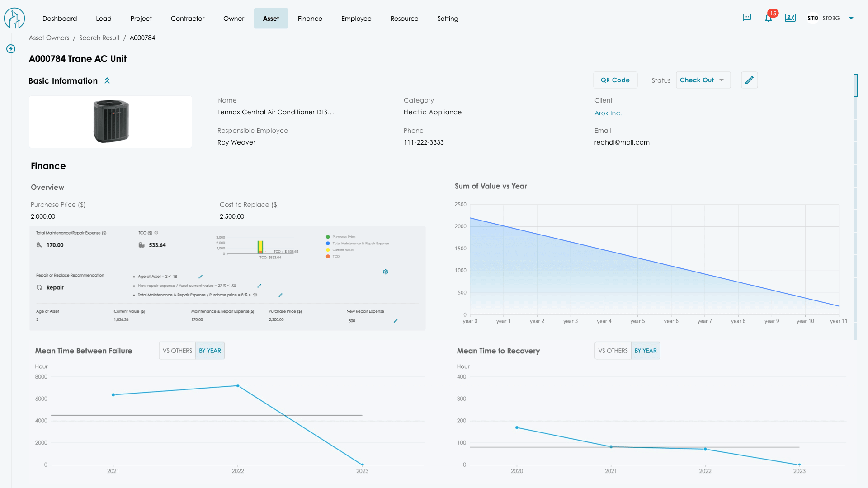Edit the Age of Asset threshold

coord(200,277)
